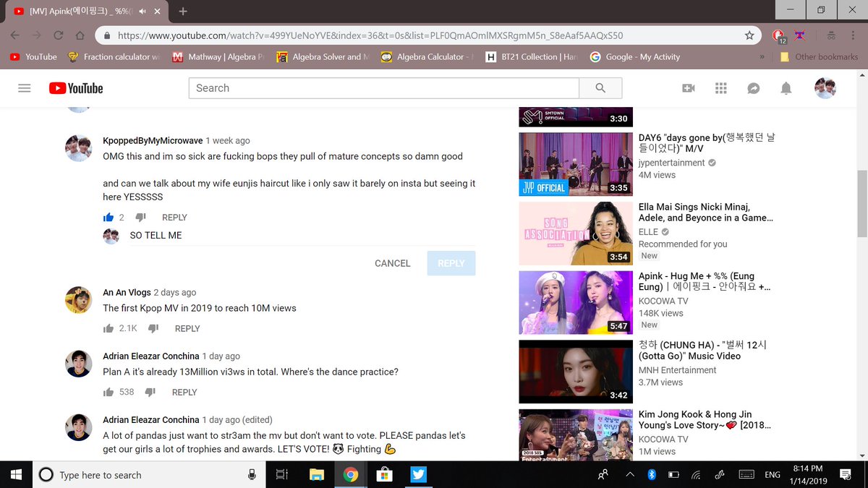Dislike KpoppedByMyMicrowave's comment
The width and height of the screenshot is (868, 488).
141,217
